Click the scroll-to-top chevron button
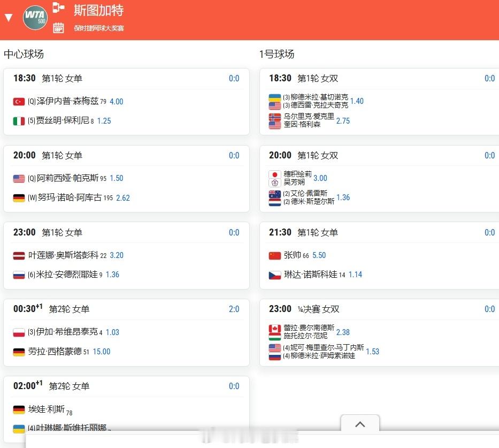The height and width of the screenshot is (448, 499). click(360, 424)
